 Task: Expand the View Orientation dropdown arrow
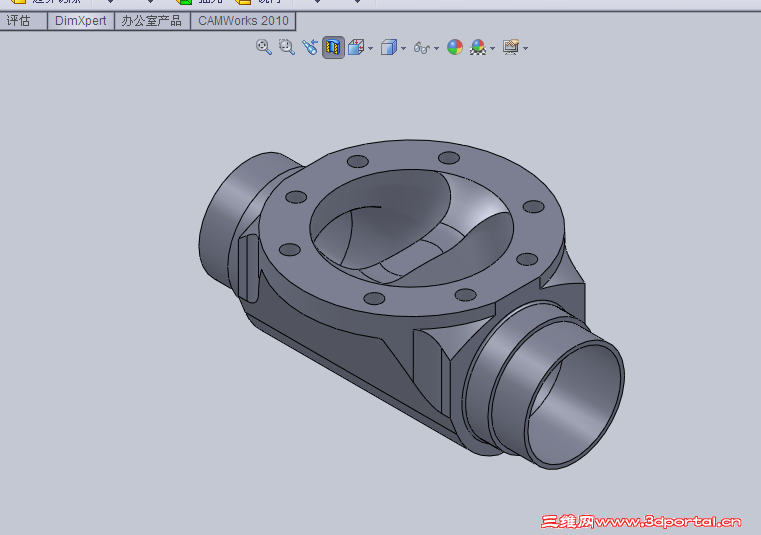pos(371,48)
